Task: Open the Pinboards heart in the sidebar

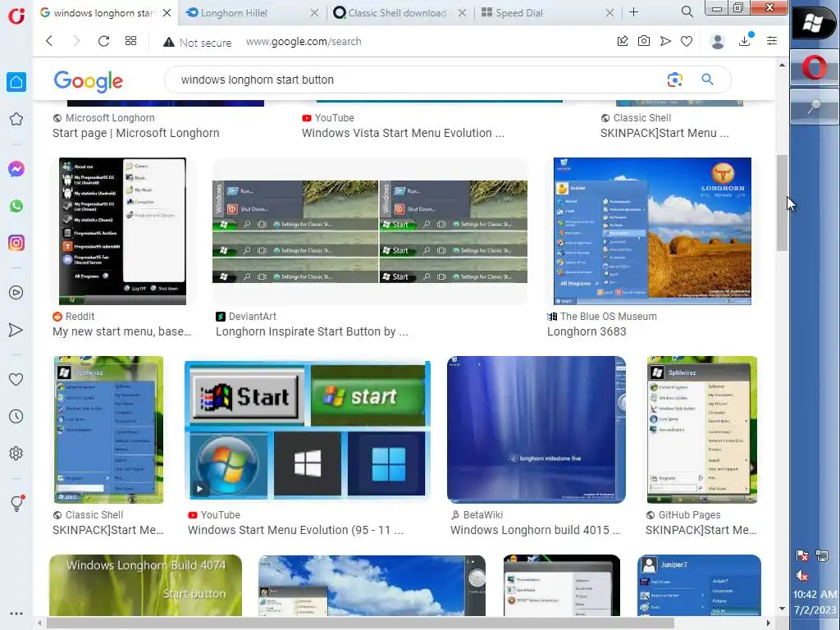Action: tap(16, 379)
